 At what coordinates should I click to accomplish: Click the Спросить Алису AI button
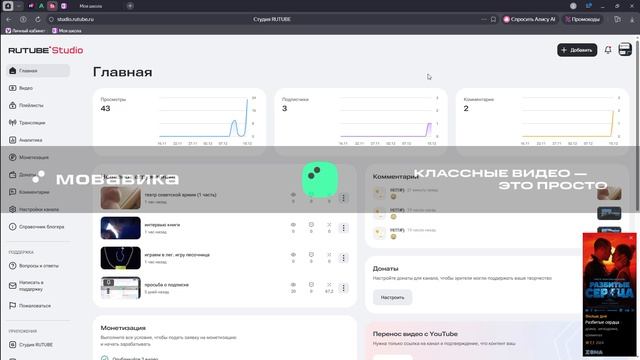coord(529,19)
